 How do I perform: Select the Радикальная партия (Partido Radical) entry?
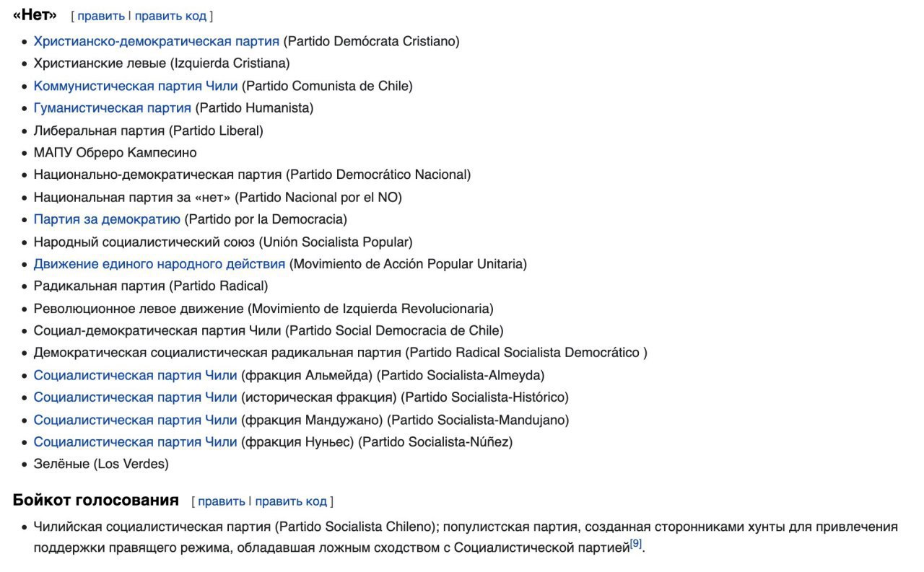point(150,286)
